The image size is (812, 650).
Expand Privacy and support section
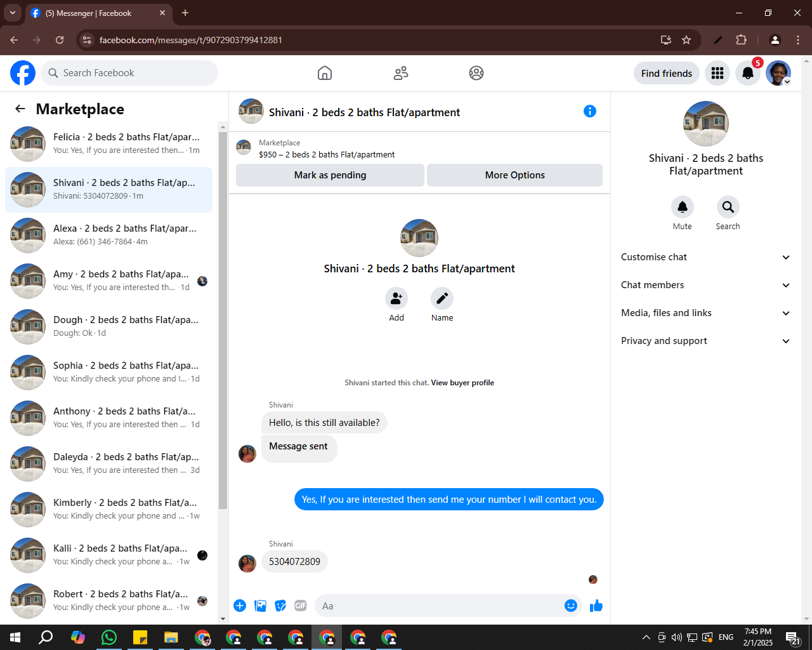[x=706, y=341]
